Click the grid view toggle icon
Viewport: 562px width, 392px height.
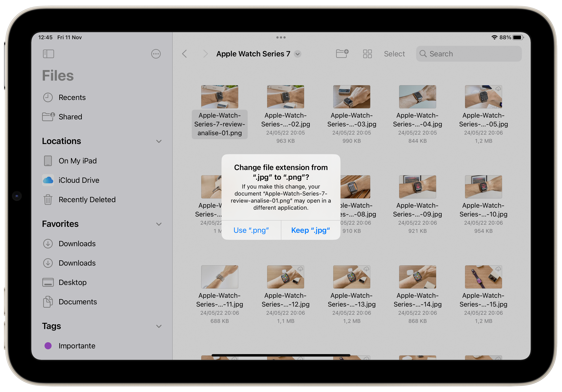pos(366,53)
